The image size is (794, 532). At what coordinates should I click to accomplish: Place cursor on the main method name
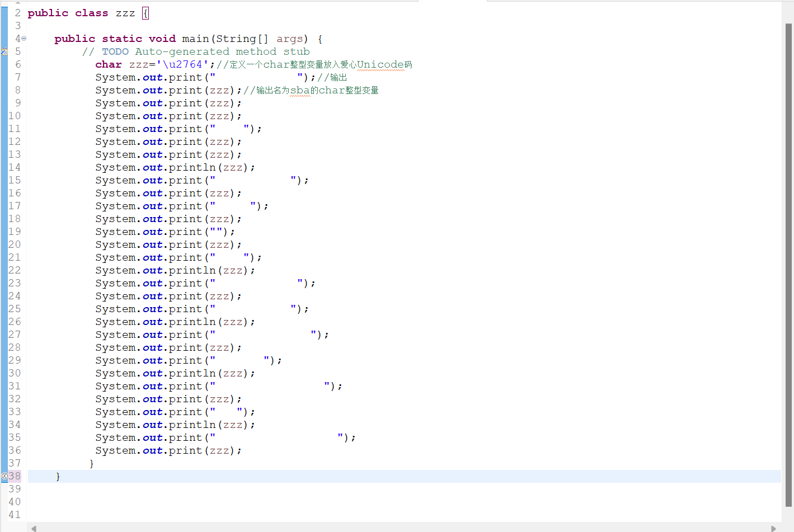tap(195, 39)
